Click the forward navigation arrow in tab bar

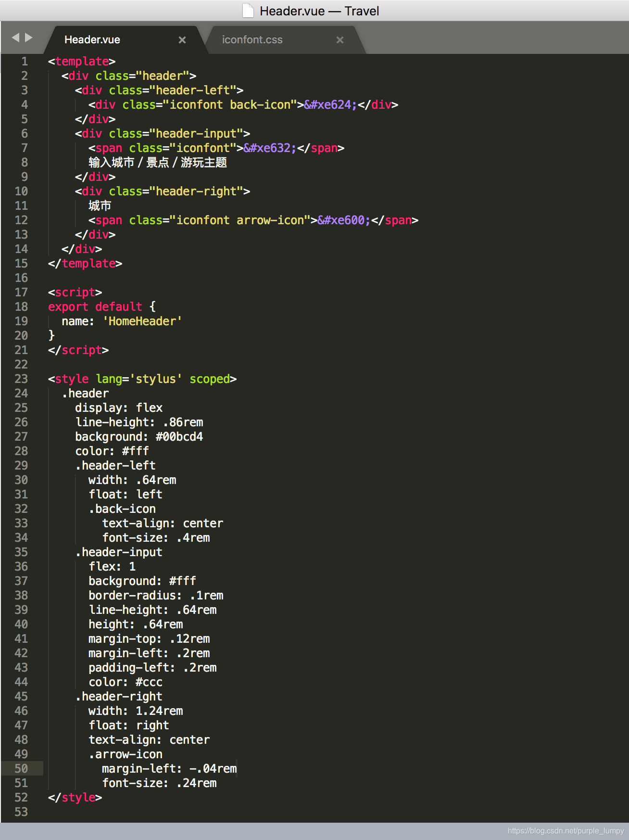(29, 38)
